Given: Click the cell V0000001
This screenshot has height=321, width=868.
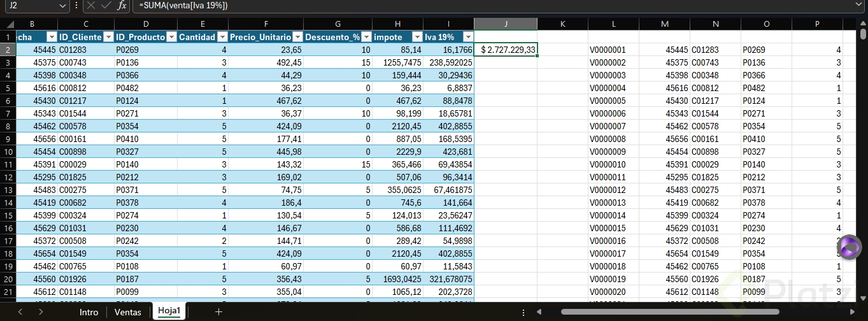Looking at the screenshot, I should [x=613, y=50].
